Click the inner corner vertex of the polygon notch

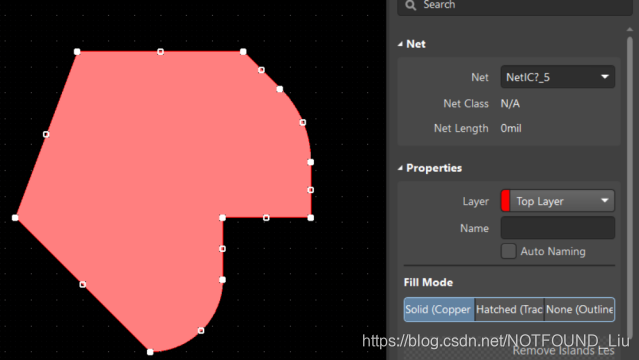[223, 218]
